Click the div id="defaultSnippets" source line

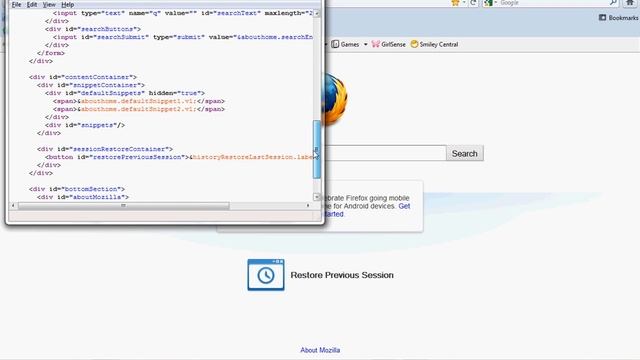pyautogui.click(x=125, y=93)
